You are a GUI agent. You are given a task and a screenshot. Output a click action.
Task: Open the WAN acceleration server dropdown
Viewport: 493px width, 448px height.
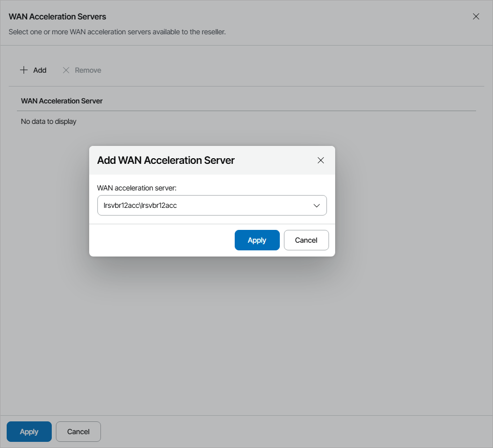tap(212, 205)
